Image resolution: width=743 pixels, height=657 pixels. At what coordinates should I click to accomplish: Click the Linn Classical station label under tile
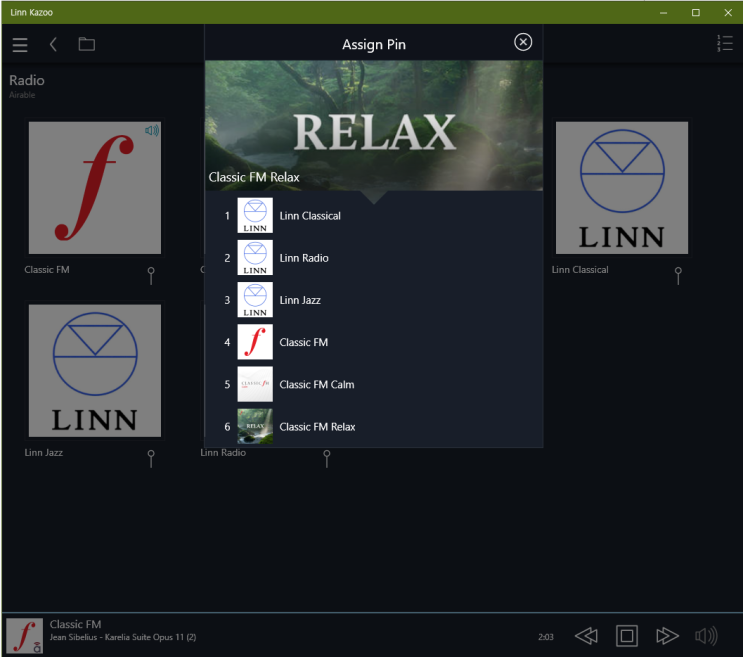coord(580,270)
